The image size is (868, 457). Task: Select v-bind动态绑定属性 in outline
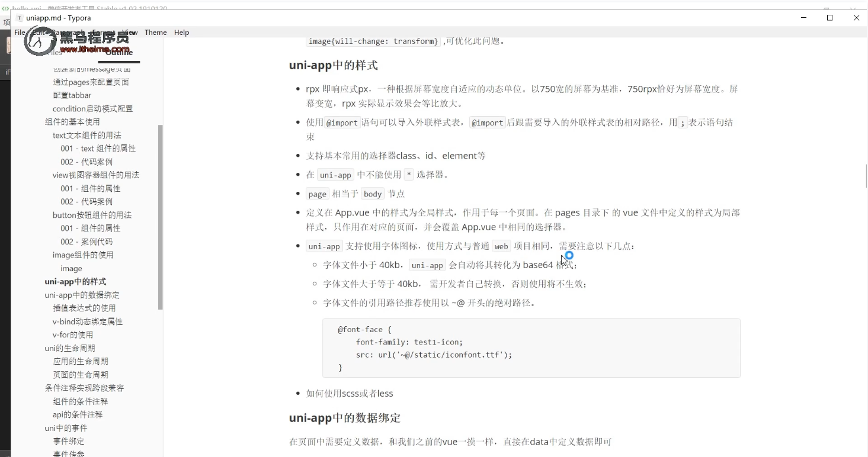pos(88,321)
